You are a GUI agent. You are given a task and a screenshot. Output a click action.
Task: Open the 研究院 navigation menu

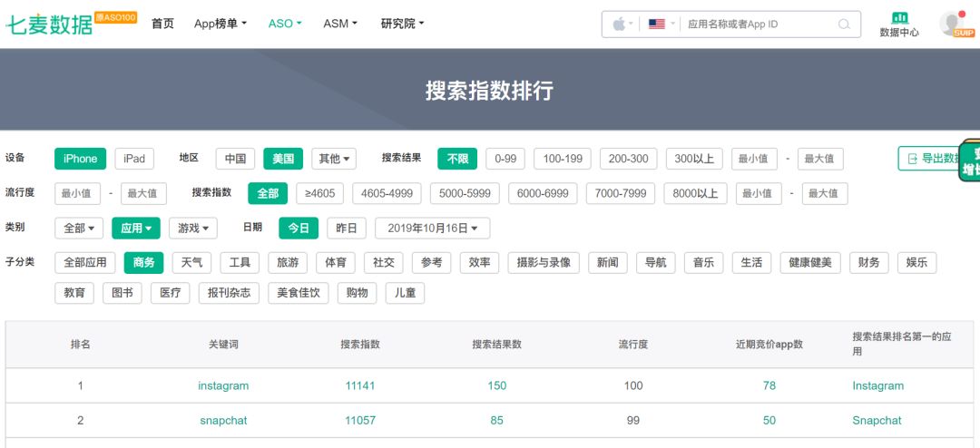(x=403, y=24)
